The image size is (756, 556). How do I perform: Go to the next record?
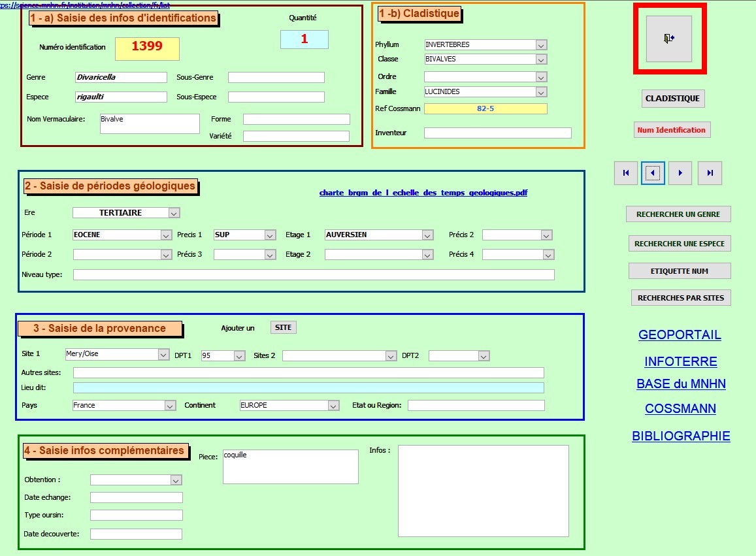pos(680,173)
